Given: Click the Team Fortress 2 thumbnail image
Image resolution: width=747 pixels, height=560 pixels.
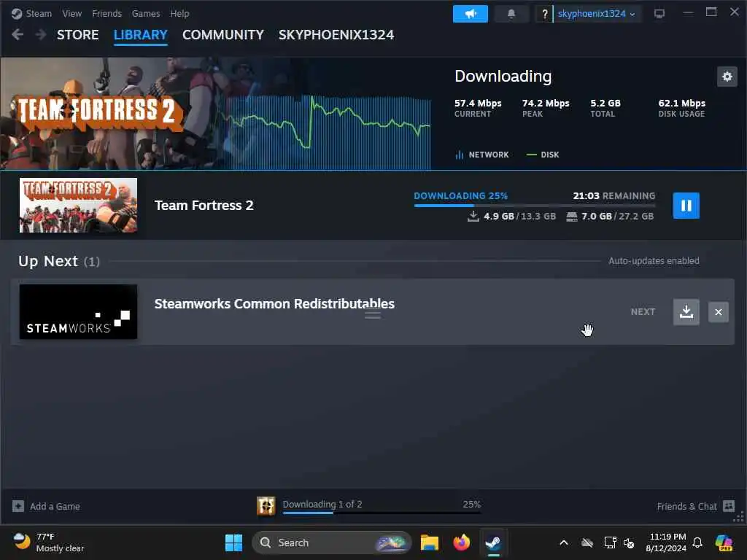Looking at the screenshot, I should point(78,205).
